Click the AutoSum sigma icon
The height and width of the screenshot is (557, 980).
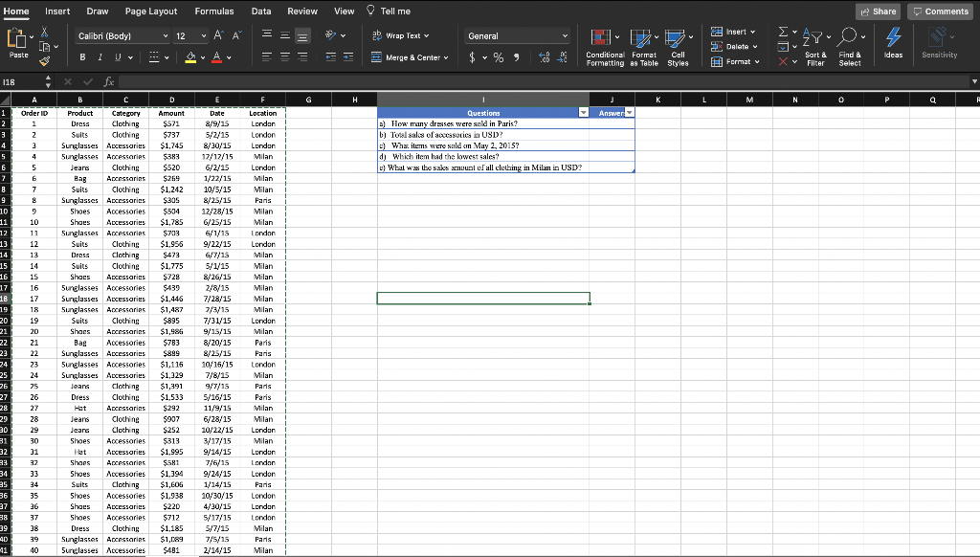(x=783, y=32)
